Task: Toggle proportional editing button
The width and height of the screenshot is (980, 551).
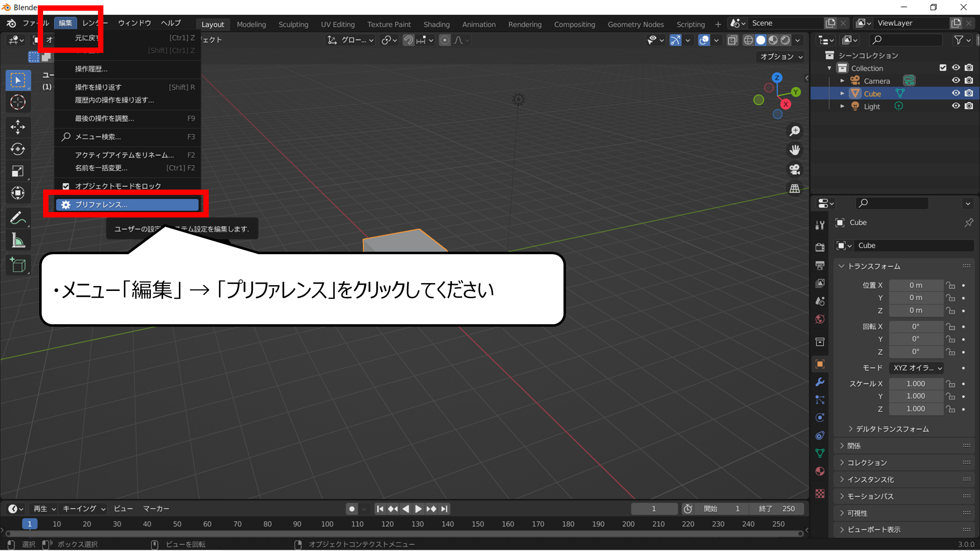Action: pos(444,40)
